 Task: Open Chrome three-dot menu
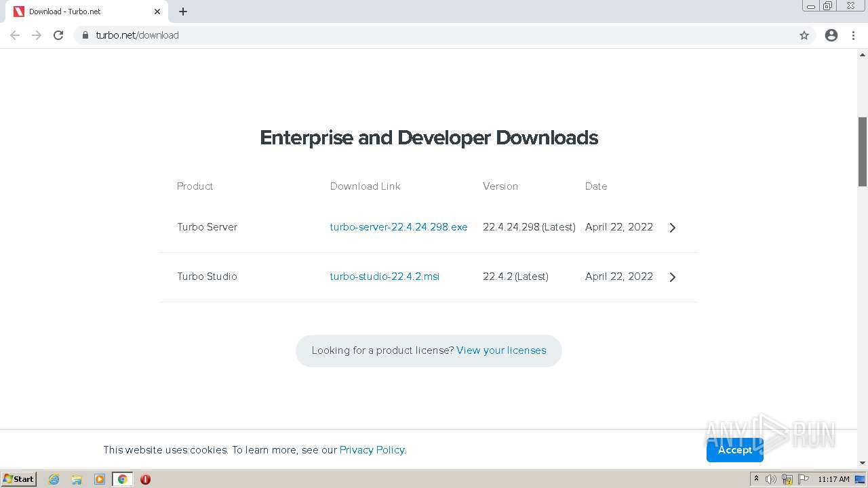coord(853,35)
